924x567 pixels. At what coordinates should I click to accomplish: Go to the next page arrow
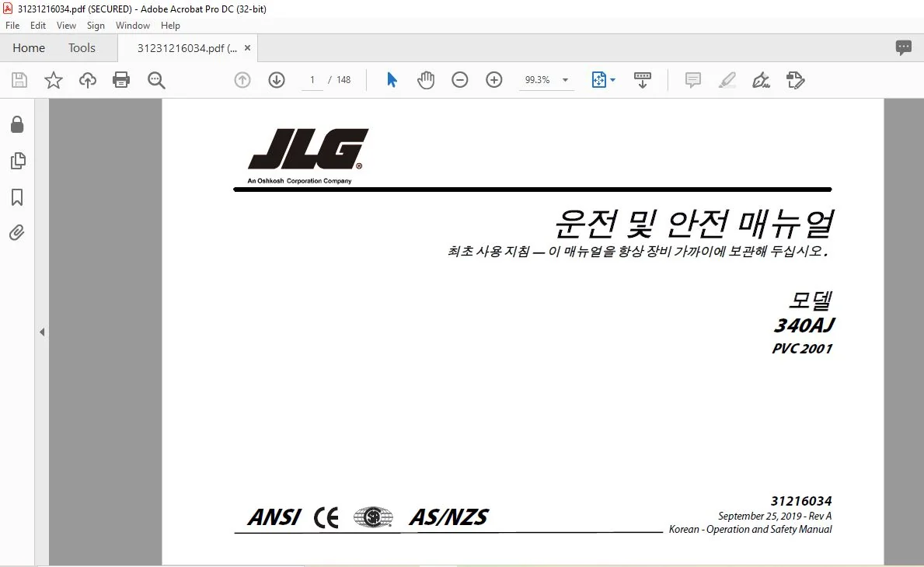click(x=277, y=80)
